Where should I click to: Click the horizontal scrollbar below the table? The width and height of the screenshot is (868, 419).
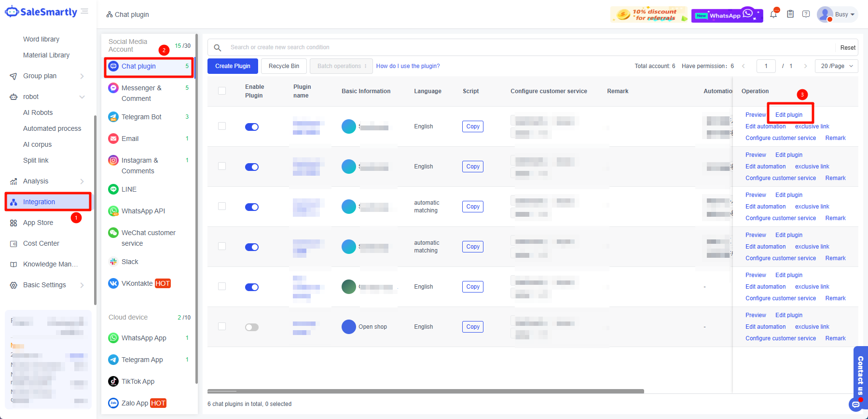(426, 391)
